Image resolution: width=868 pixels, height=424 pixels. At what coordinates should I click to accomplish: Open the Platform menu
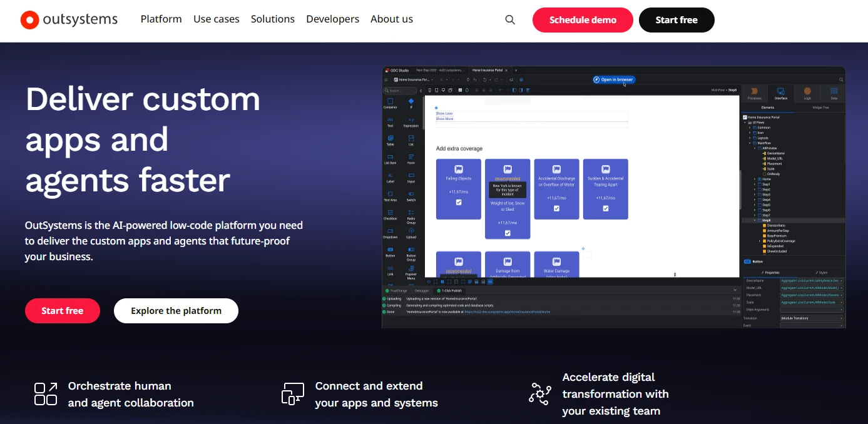point(161,19)
